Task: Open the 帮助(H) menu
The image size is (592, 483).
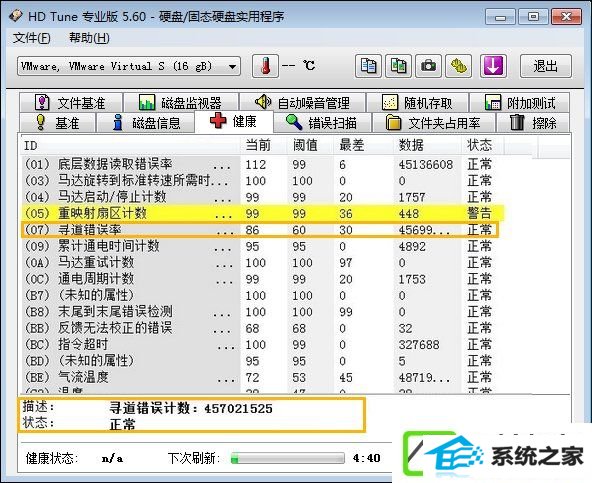Action: tap(89, 38)
